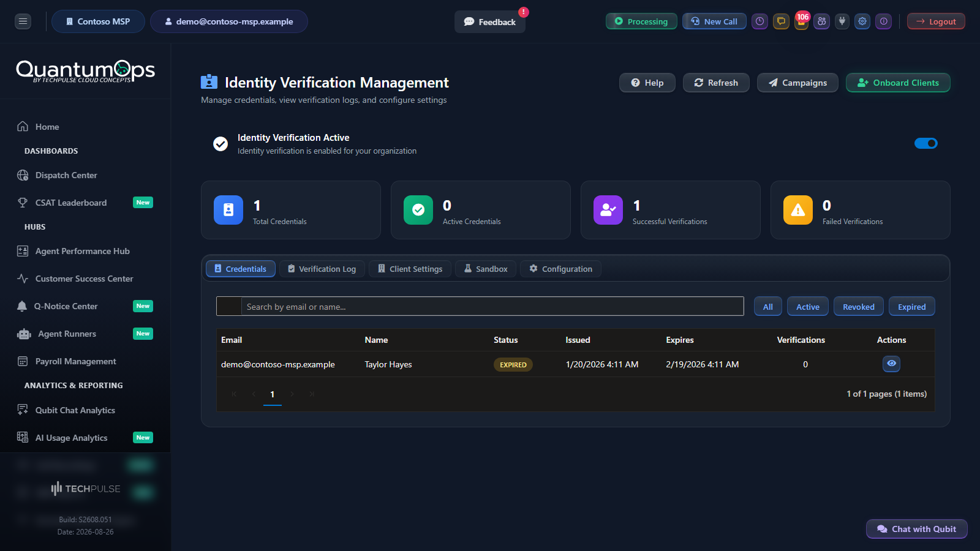Click the Active Credentials green check icon
The width and height of the screenshot is (980, 551).
[x=418, y=210]
